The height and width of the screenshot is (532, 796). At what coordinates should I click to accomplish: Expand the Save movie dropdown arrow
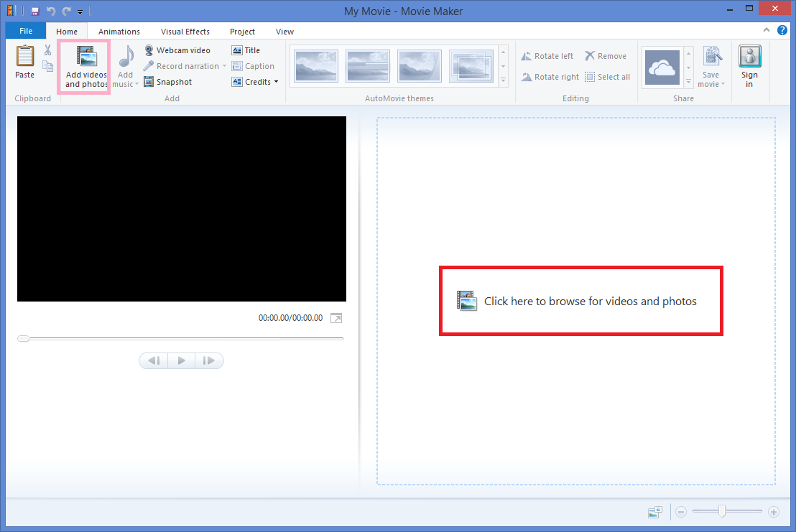tap(723, 84)
